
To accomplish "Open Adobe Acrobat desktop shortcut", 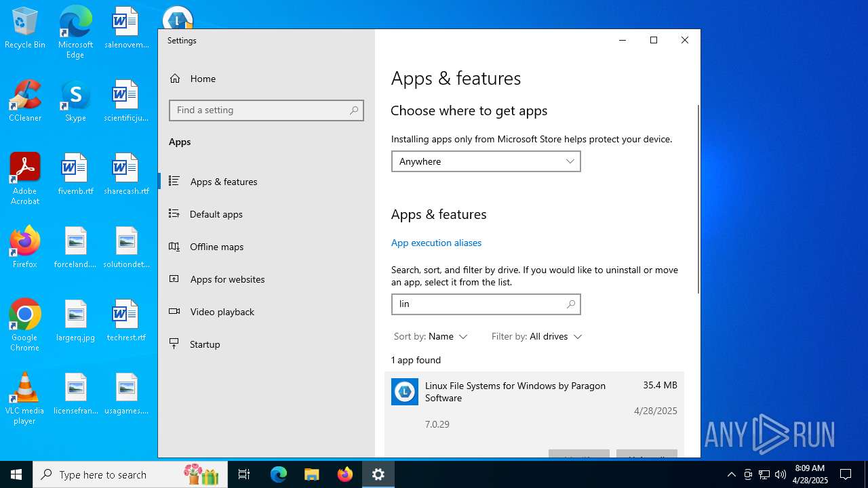I will [25, 179].
